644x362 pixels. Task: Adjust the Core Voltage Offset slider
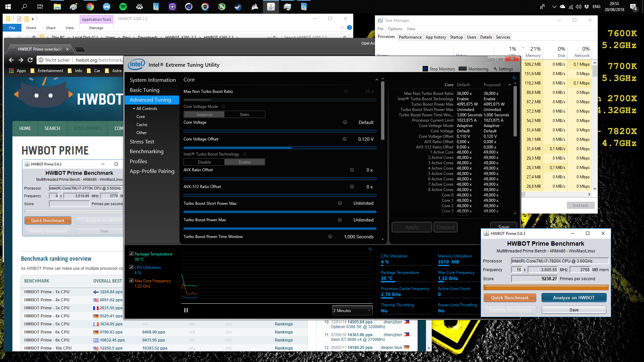click(x=280, y=147)
